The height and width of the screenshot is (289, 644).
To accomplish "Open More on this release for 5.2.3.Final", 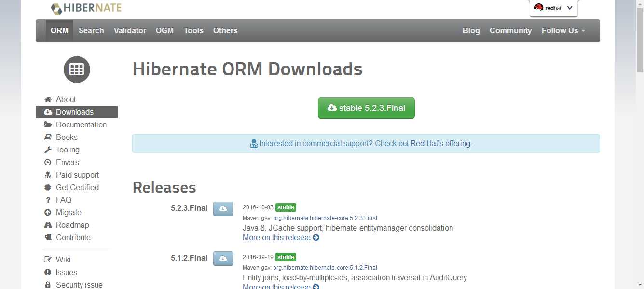I will [x=281, y=237].
